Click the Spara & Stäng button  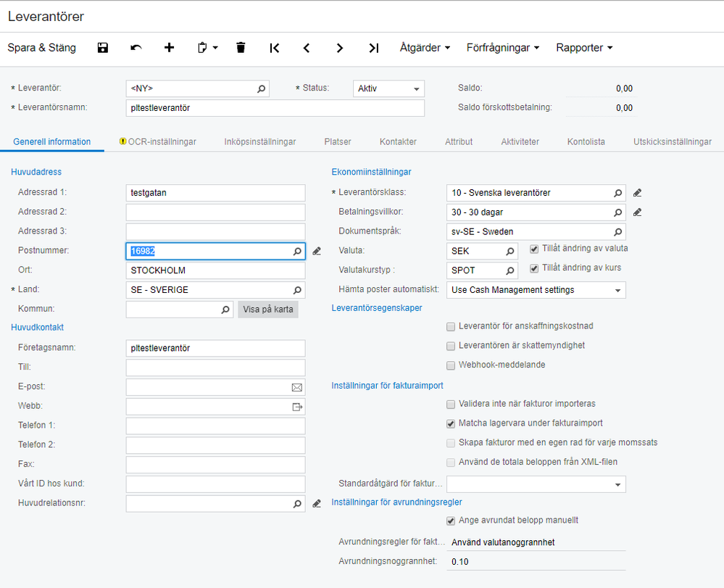coord(42,48)
